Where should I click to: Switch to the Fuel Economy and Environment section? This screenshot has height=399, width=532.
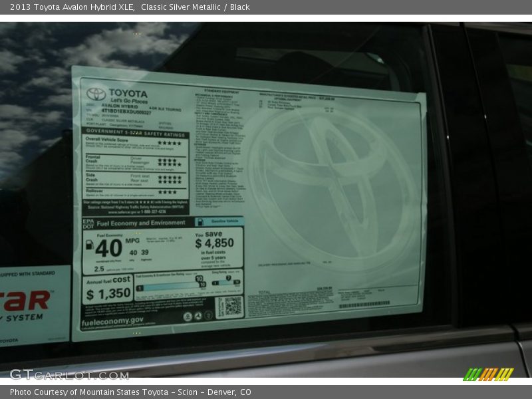click(140, 221)
